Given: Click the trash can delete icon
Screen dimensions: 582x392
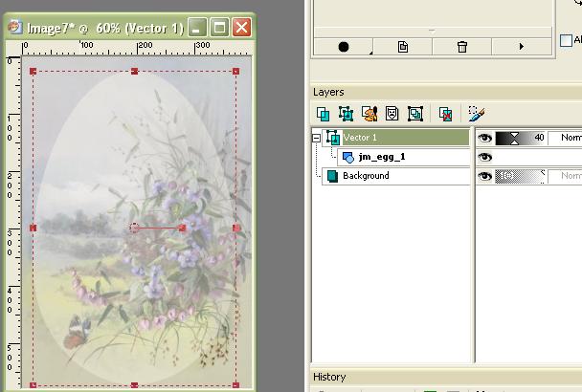Looking at the screenshot, I should (462, 47).
